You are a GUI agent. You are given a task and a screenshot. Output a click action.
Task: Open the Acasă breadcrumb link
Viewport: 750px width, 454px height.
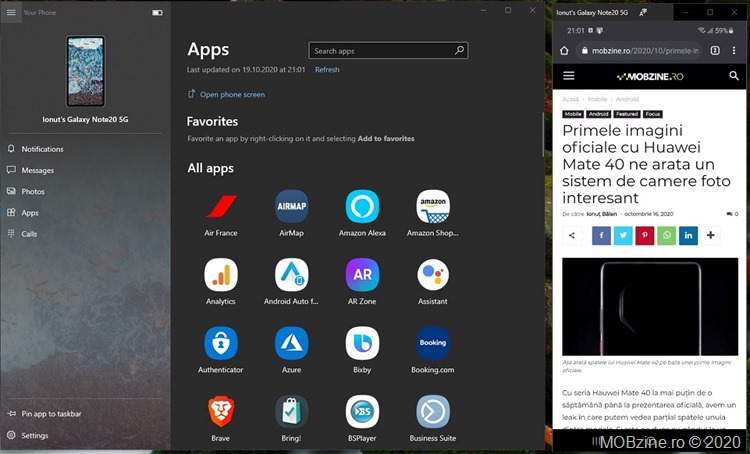click(570, 99)
